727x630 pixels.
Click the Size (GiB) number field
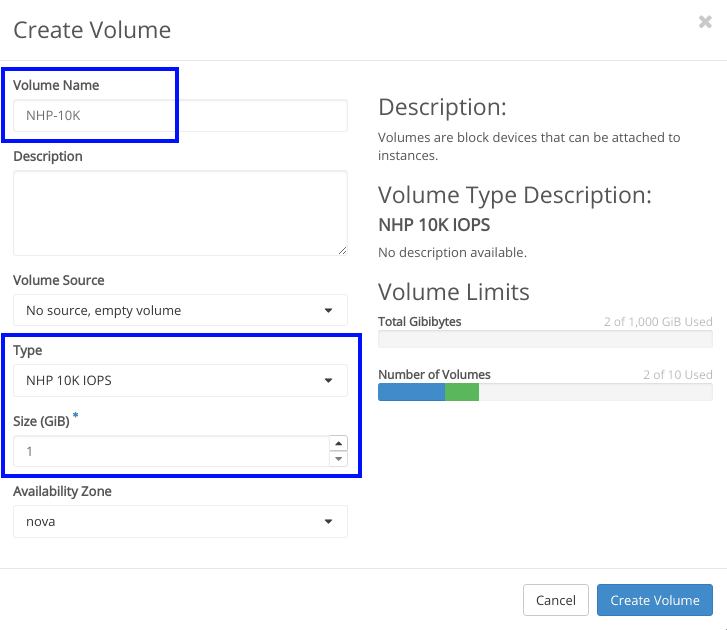170,451
